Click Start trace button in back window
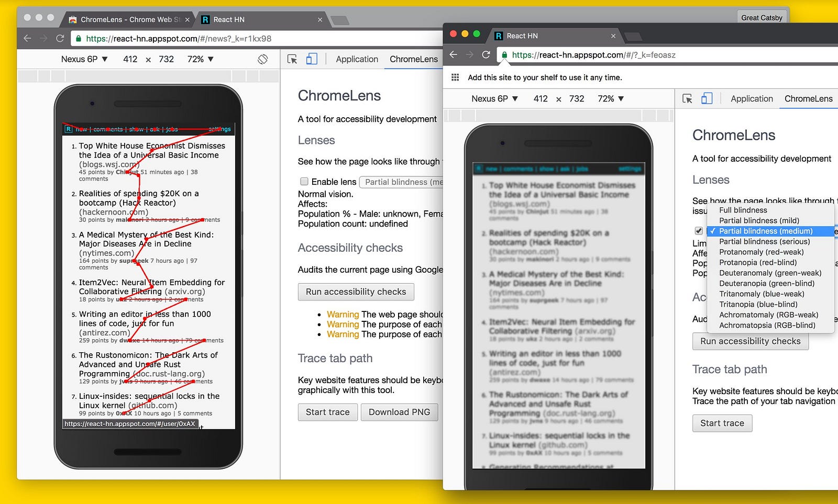Image resolution: width=838 pixels, height=504 pixels. (x=328, y=412)
